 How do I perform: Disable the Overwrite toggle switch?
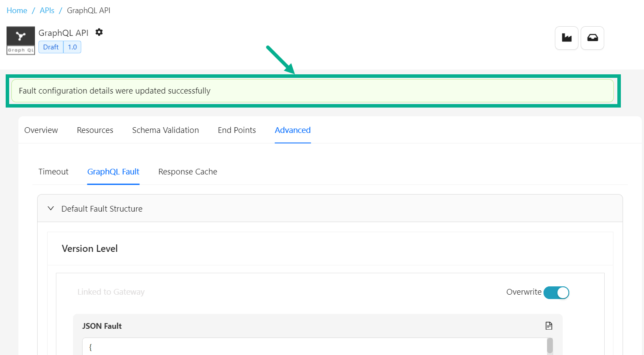pyautogui.click(x=556, y=292)
